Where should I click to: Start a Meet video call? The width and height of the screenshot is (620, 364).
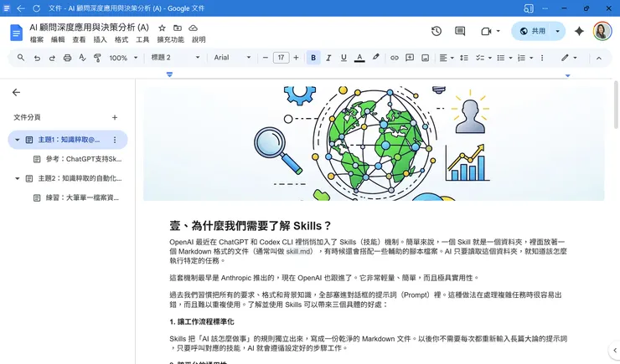pyautogui.click(x=486, y=31)
